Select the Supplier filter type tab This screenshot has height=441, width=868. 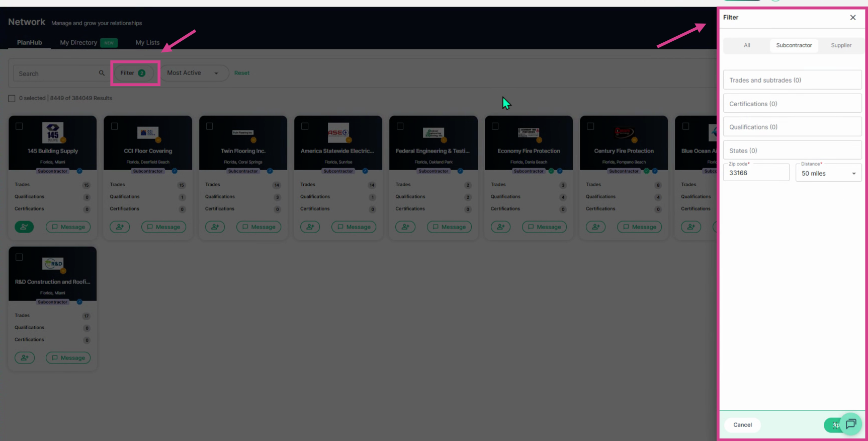841,45
